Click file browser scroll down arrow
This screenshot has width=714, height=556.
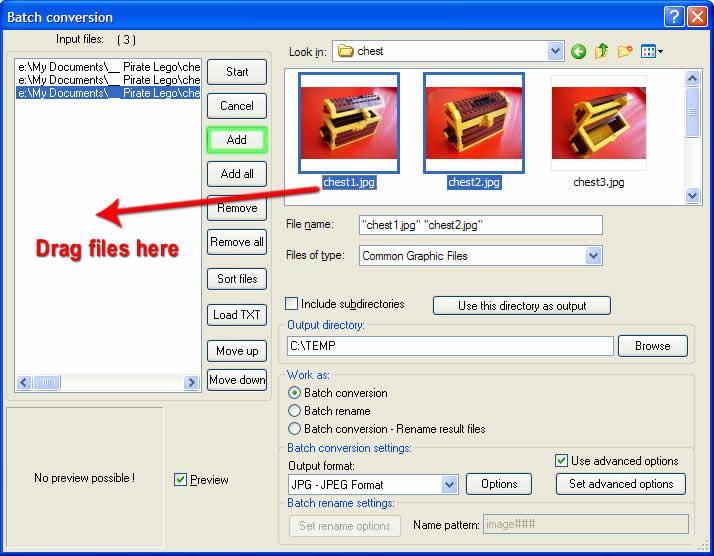click(x=692, y=196)
